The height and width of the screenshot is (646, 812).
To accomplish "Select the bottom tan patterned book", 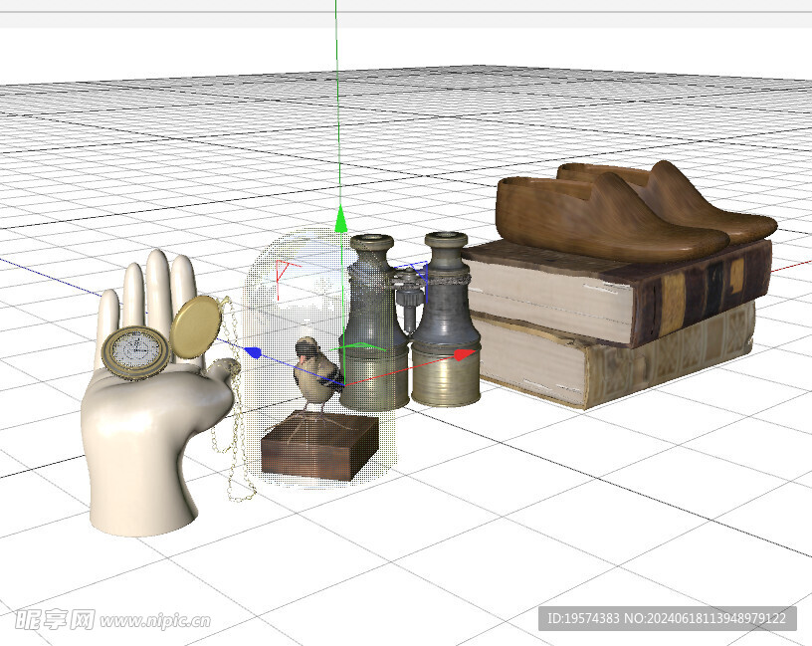I will (x=614, y=357).
